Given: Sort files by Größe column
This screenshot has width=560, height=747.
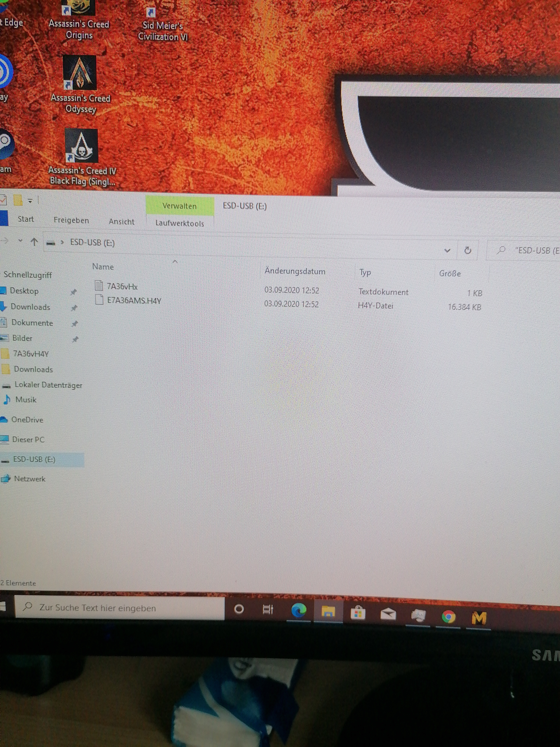Looking at the screenshot, I should (x=450, y=274).
